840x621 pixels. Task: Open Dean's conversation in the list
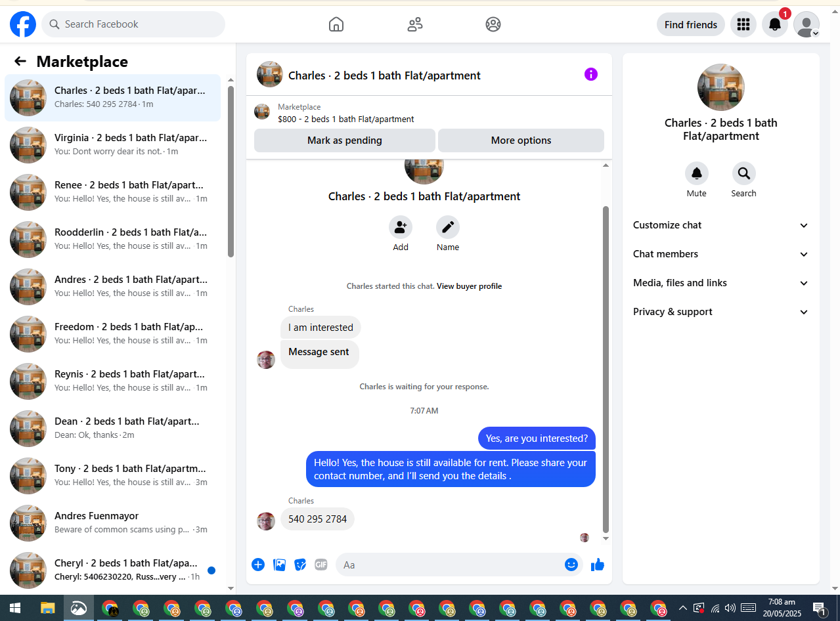(x=113, y=429)
